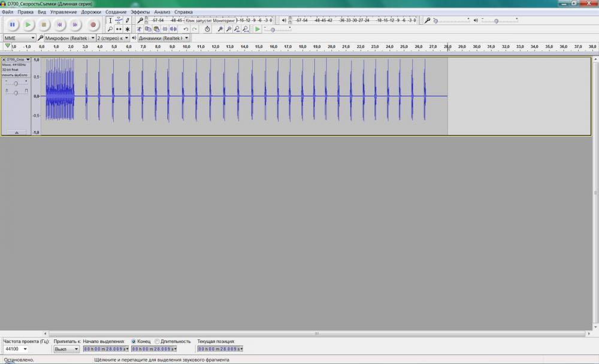Click the Copy icon in the edit toolbar
The width and height of the screenshot is (599, 364).
pos(148,29)
